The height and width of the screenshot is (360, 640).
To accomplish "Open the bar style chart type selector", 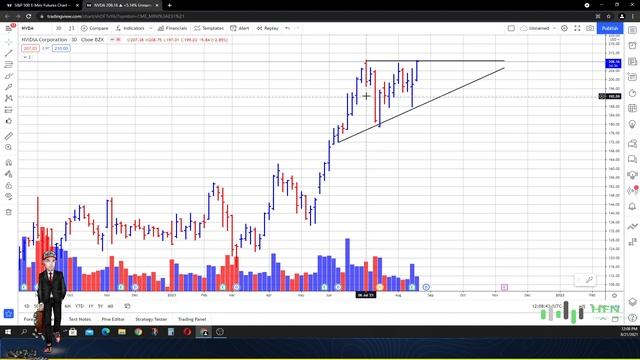I will point(71,28).
